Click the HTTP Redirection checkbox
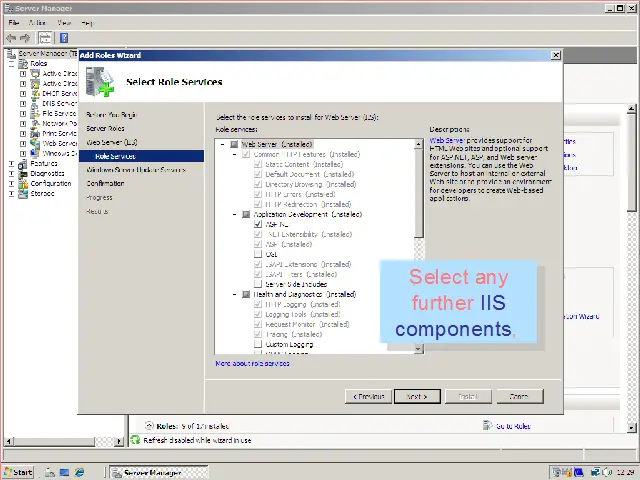The width and height of the screenshot is (640, 480). coord(258,204)
